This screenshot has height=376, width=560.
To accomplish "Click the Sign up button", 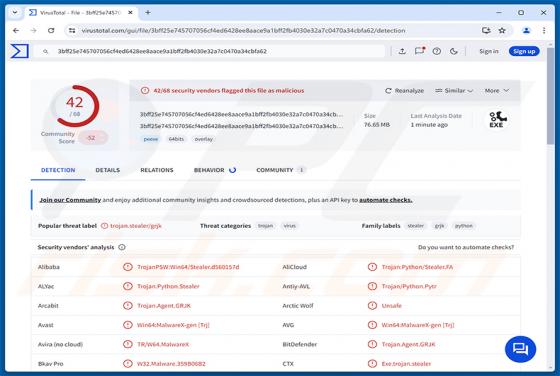I will coord(524,51).
